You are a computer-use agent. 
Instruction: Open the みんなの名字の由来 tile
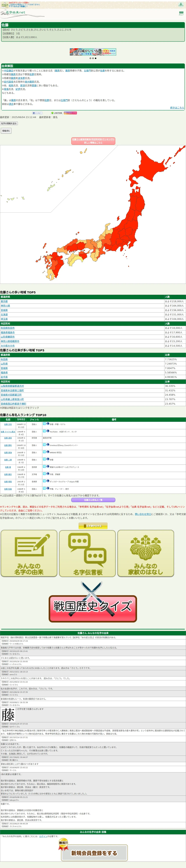[x=29, y=553]
